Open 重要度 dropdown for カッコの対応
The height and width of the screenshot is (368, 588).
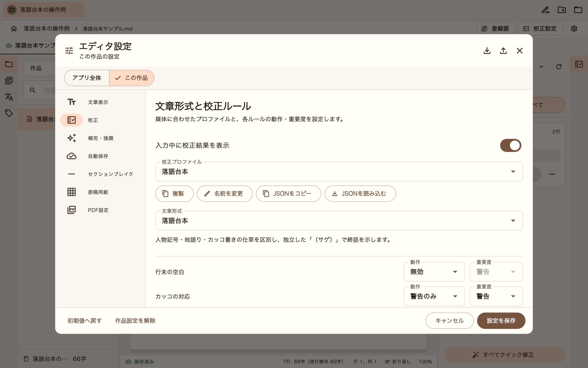pyautogui.click(x=496, y=296)
